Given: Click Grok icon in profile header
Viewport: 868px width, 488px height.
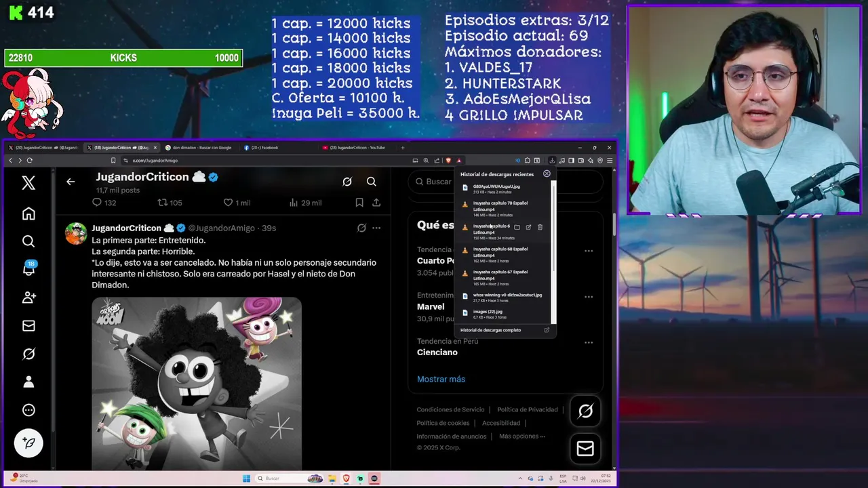Looking at the screenshot, I should tap(347, 182).
